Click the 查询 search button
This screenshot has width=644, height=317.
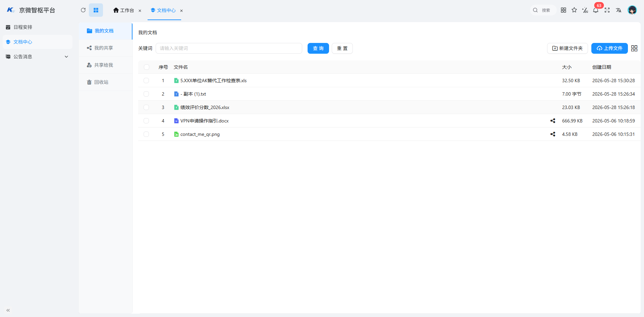[x=318, y=48]
